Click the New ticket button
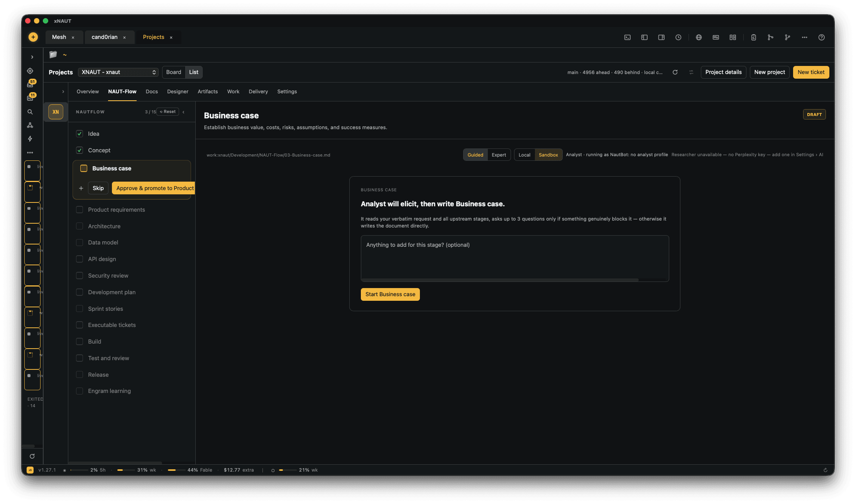Image resolution: width=856 pixels, height=504 pixels. click(x=811, y=72)
